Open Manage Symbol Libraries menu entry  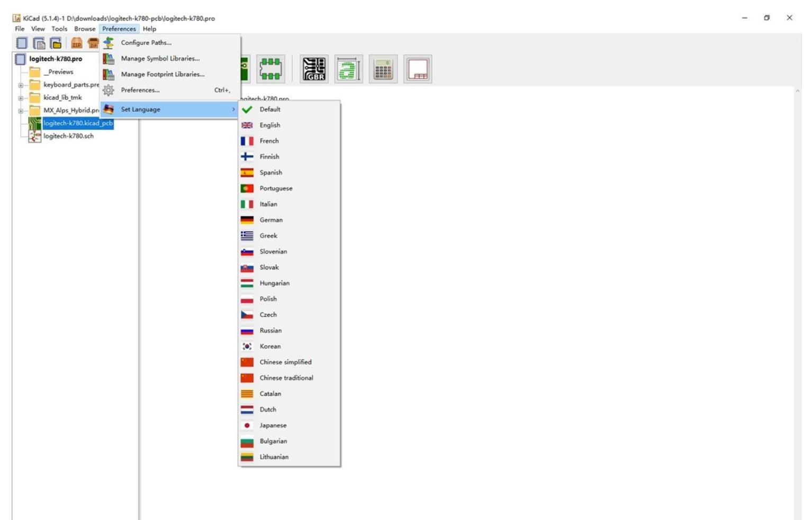pyautogui.click(x=160, y=59)
